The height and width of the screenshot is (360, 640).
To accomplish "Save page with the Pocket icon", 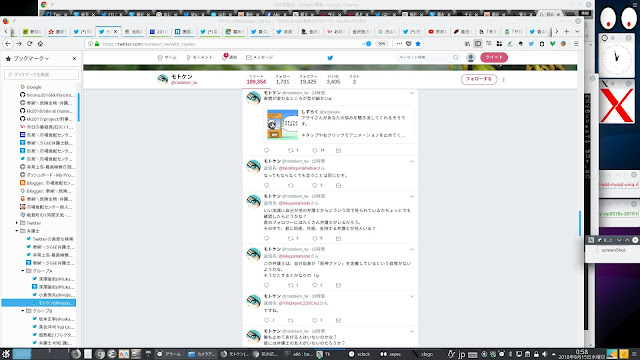I will point(409,44).
